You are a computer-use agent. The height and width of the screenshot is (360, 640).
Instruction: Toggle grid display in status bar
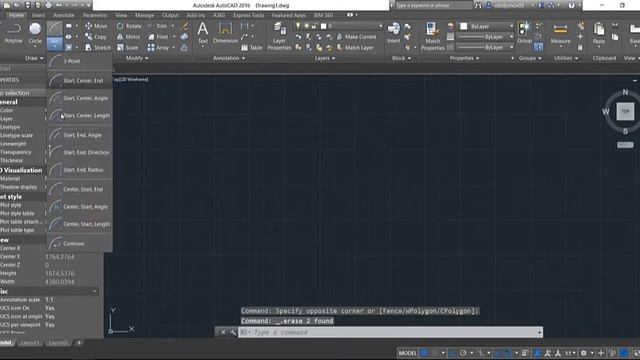(424, 353)
